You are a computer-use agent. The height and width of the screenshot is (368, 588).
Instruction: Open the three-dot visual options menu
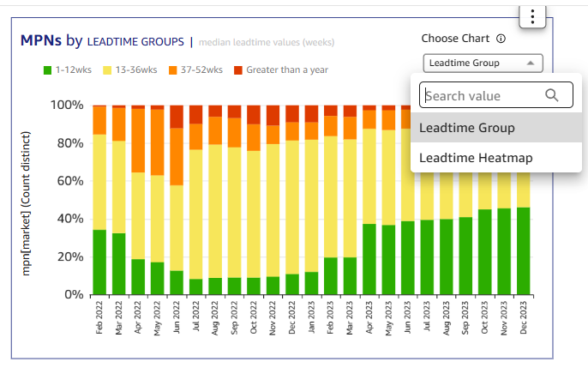532,15
